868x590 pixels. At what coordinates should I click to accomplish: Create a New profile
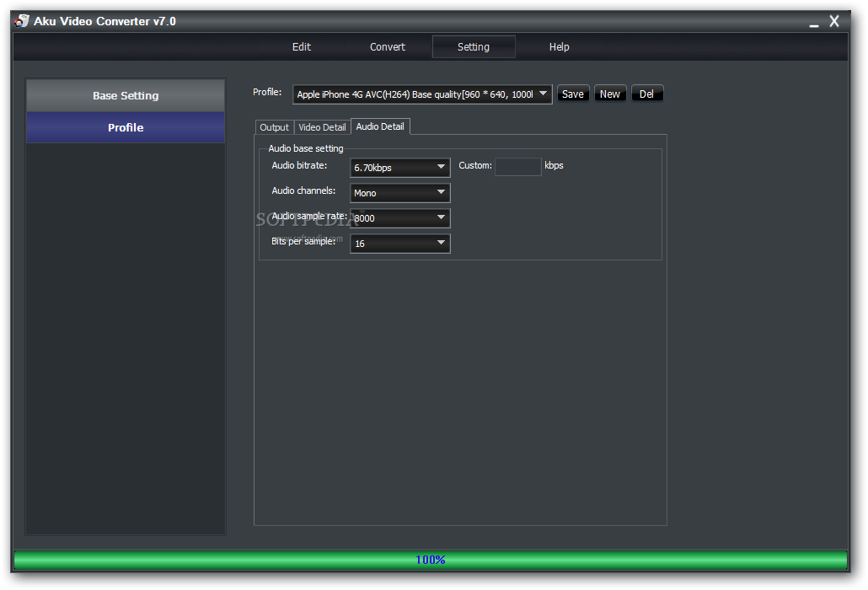[610, 94]
